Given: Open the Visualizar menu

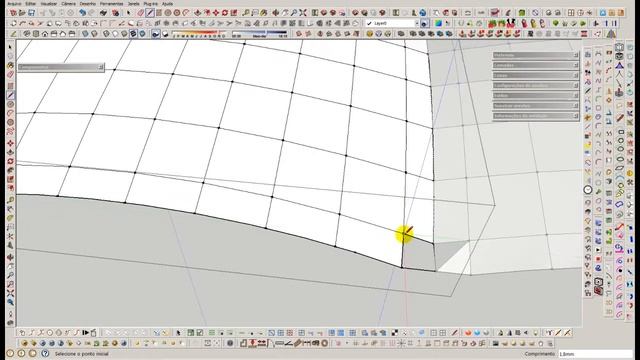Looking at the screenshot, I should point(49,3).
